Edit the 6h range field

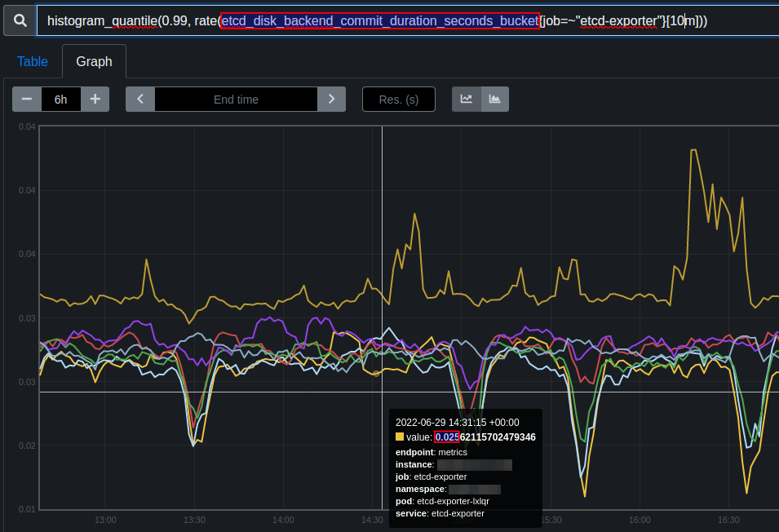(61, 100)
